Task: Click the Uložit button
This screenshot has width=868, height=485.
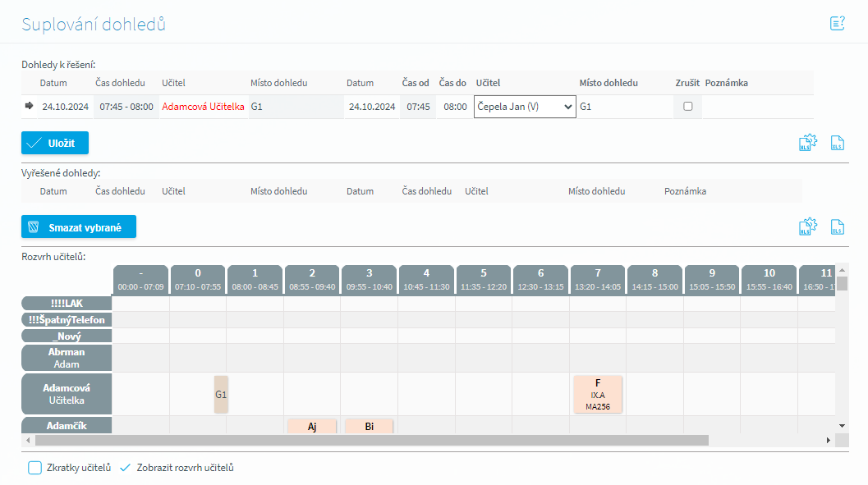Action: (54, 143)
